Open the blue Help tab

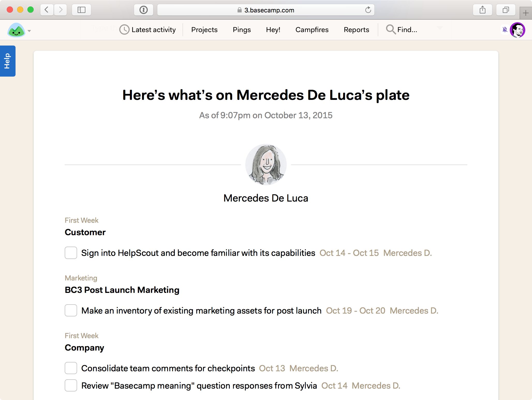(8, 61)
